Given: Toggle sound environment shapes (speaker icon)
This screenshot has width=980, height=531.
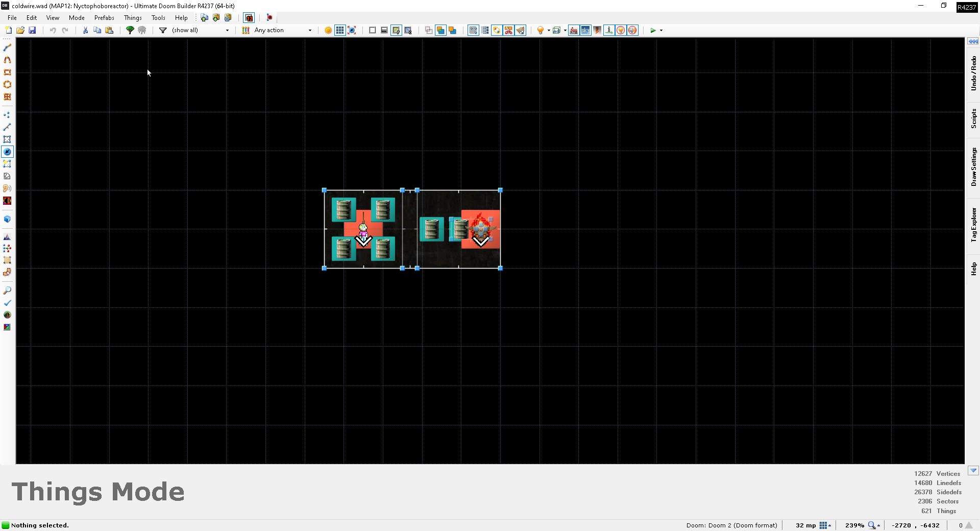Looking at the screenshot, I should 632,30.
